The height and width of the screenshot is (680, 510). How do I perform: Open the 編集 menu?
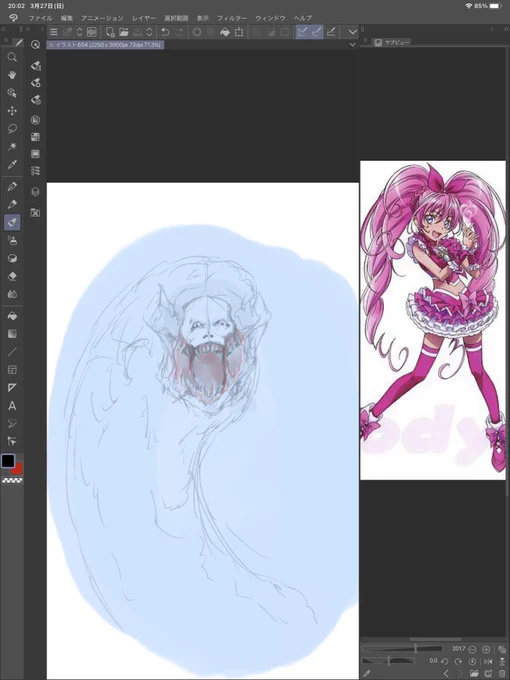point(67,18)
